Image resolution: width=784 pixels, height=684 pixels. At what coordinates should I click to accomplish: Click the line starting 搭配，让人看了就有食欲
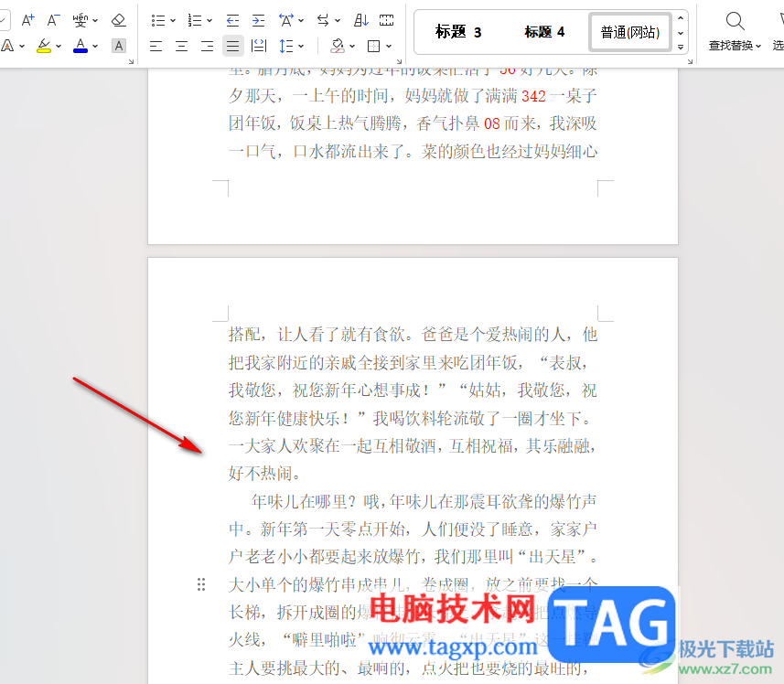[413, 335]
